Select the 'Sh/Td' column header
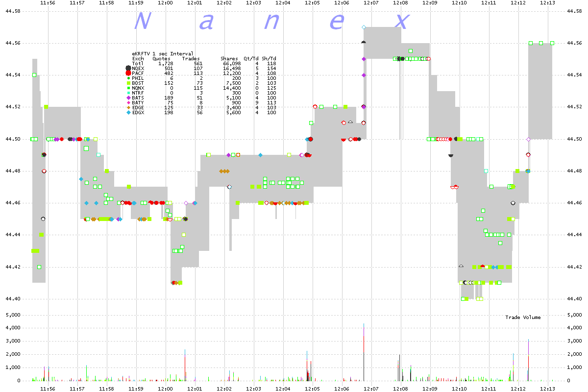588x392 pixels. [269, 58]
